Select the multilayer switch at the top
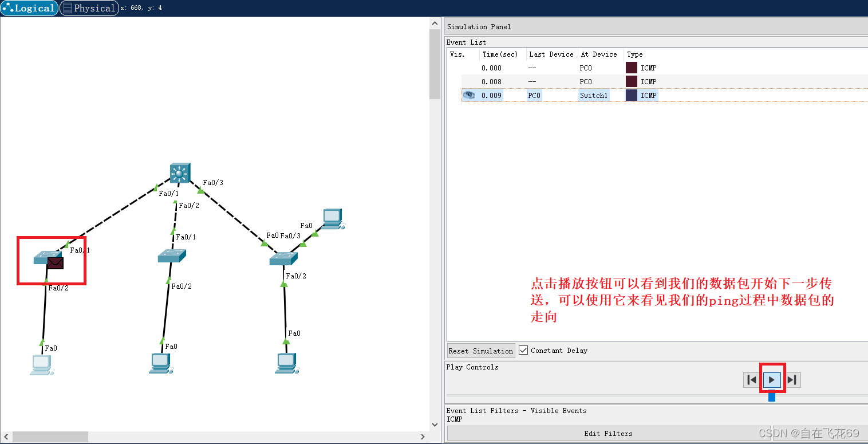 point(180,173)
